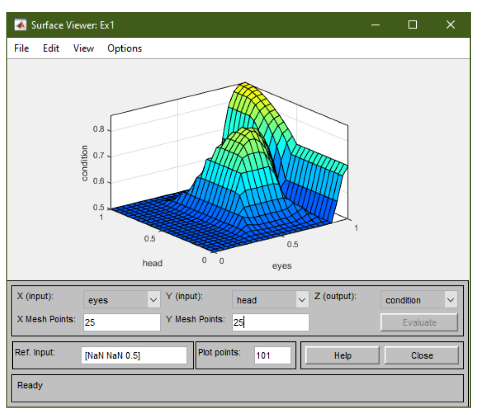
Task: Open the Edit menu
Action: pyautogui.click(x=51, y=48)
